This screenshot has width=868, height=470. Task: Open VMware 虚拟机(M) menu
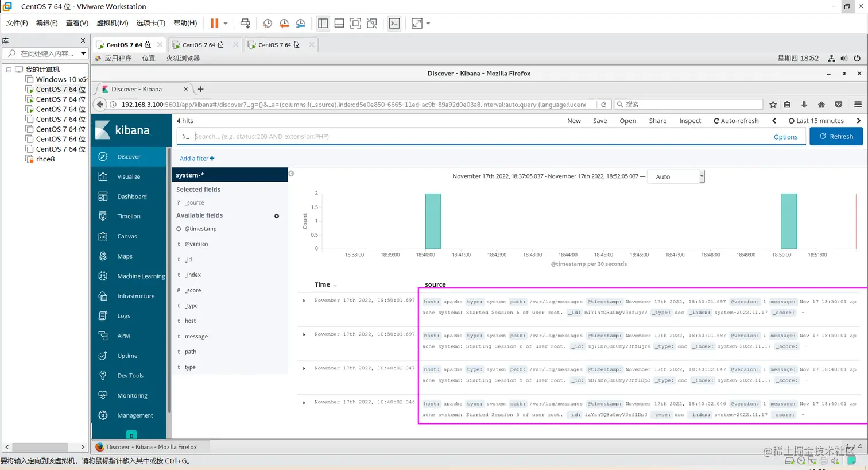tap(112, 23)
